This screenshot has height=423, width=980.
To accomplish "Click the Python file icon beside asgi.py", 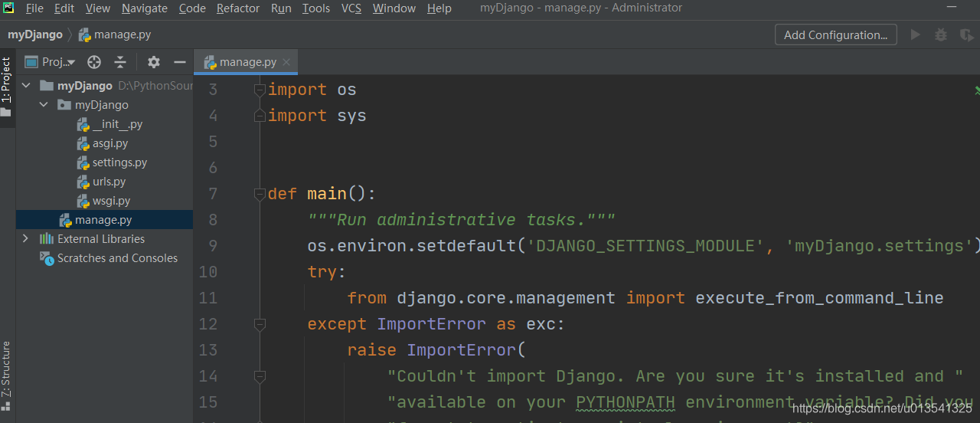I will click(83, 143).
